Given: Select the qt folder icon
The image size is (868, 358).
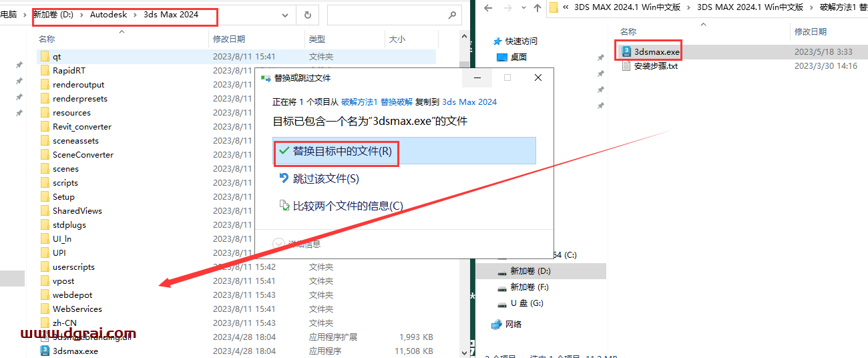Looking at the screenshot, I should (x=45, y=57).
